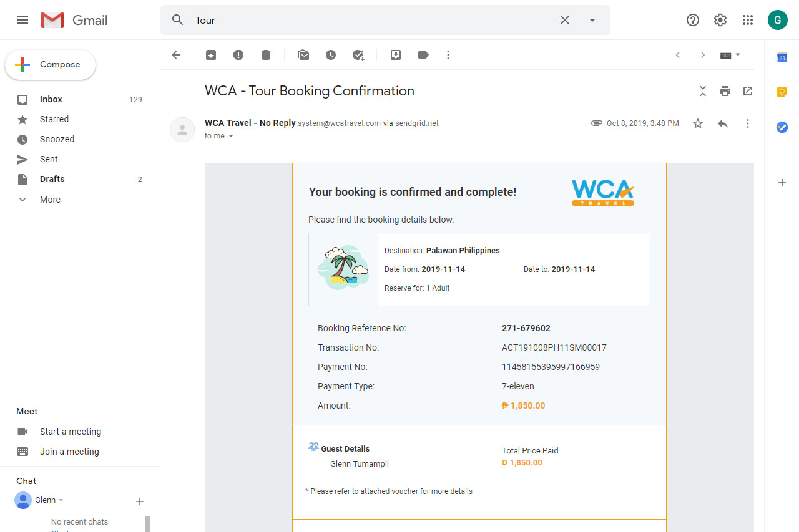Select payment number 11458155395997166959
This screenshot has height=532, width=799.
tap(551, 367)
